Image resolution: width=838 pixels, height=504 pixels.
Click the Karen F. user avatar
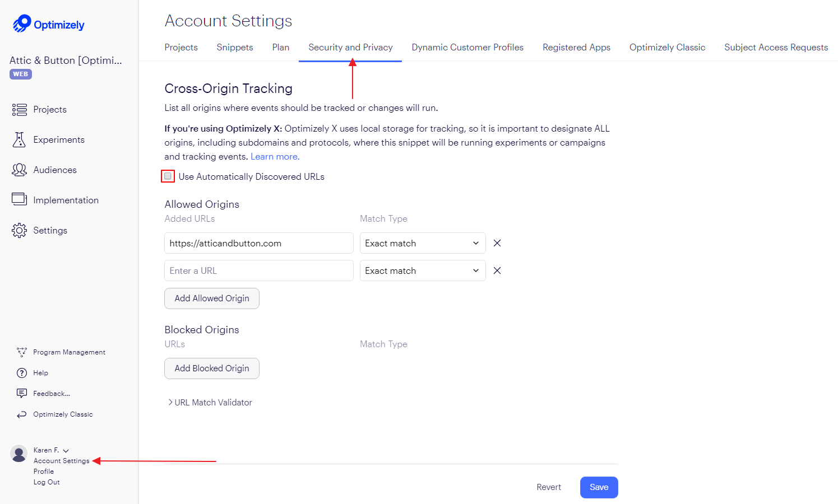click(19, 454)
